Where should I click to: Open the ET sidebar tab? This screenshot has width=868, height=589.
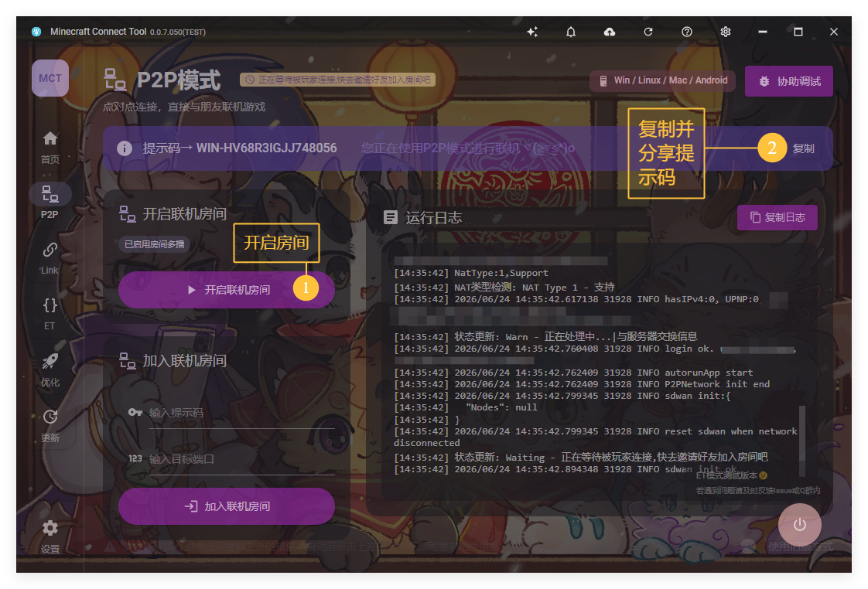click(x=50, y=314)
